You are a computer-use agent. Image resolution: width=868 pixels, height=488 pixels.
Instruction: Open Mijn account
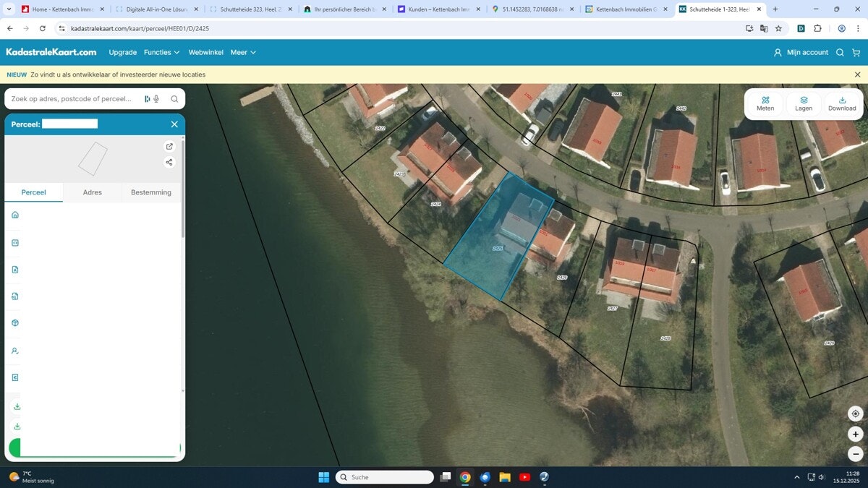pyautogui.click(x=801, y=53)
